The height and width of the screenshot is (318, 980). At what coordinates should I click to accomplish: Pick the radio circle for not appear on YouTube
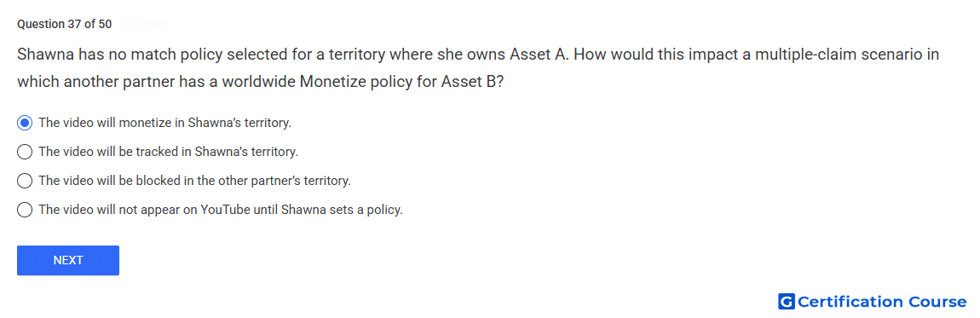tap(25, 210)
